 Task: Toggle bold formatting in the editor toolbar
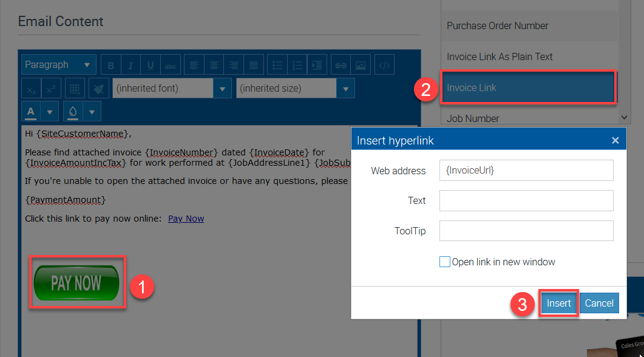110,65
